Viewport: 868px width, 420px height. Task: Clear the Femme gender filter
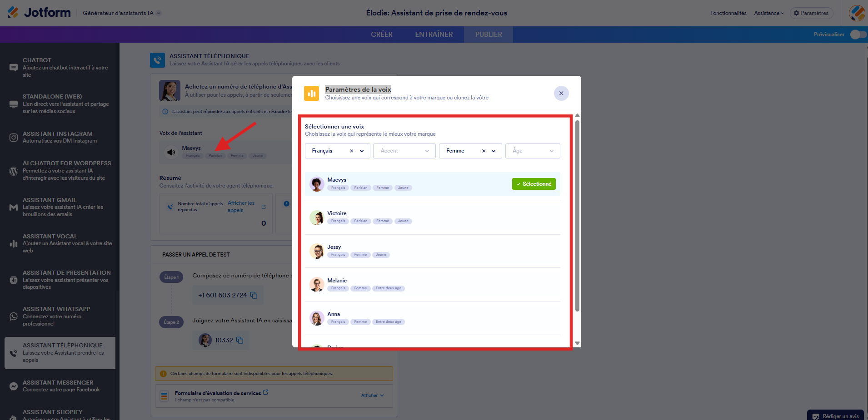pos(484,151)
